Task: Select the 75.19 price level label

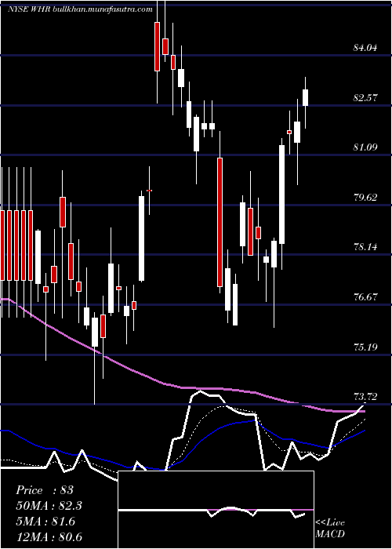Action: tap(365, 347)
